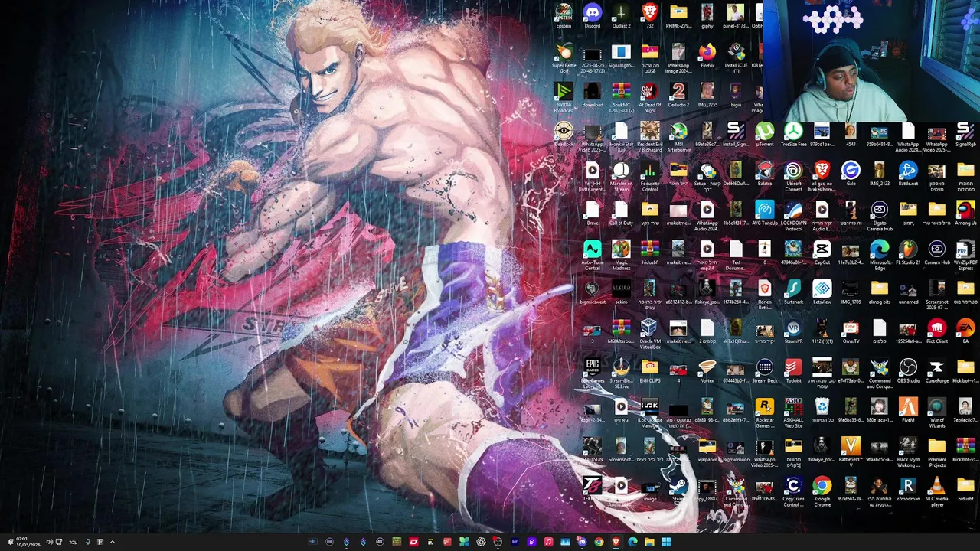Open the Oracle VM VirtualBox shortcut
This screenshot has width=980, height=551.
tap(649, 334)
